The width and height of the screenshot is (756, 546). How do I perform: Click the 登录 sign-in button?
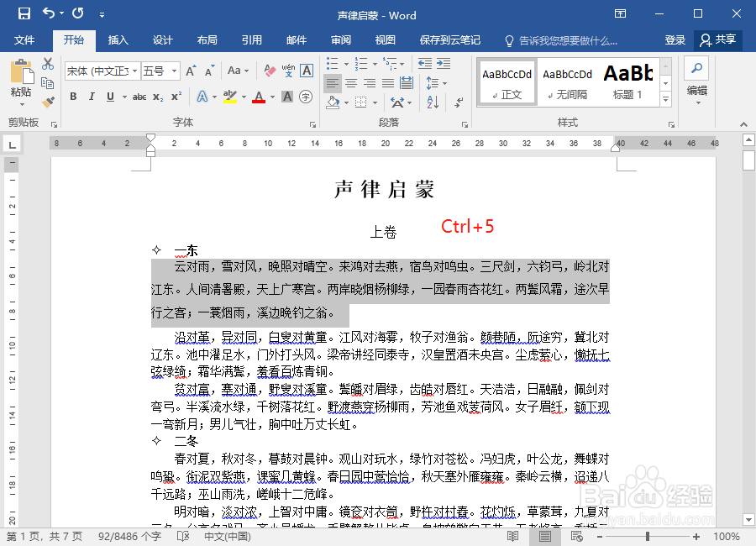[x=675, y=40]
